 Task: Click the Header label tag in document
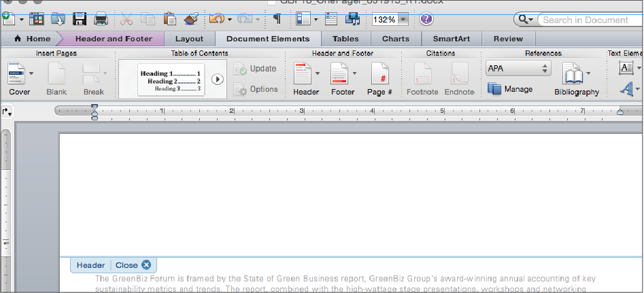point(90,265)
